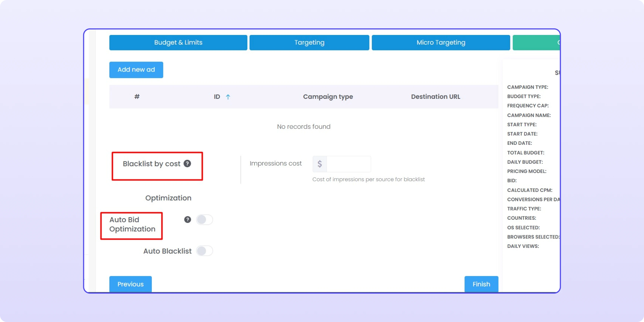The image size is (644, 322).
Task: Open the Budget & Limits tab
Action: click(178, 43)
